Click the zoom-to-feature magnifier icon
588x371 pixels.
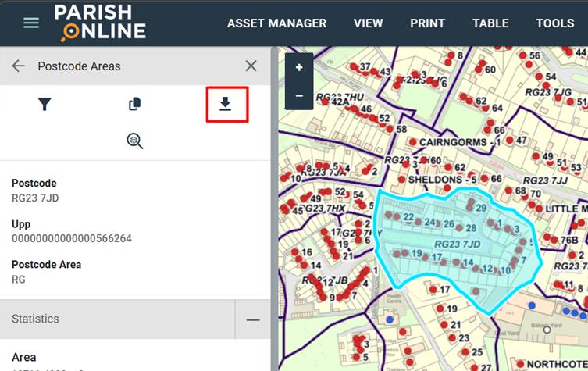134,141
